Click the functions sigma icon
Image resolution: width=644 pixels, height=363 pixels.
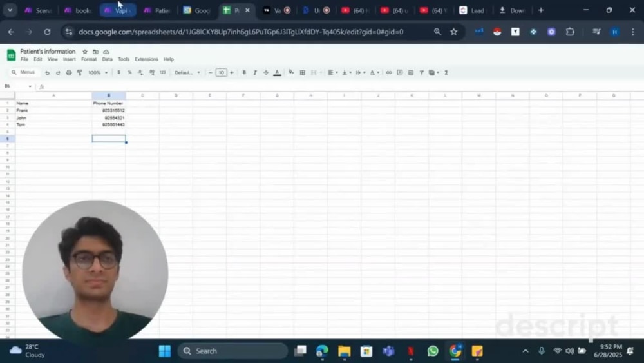click(x=446, y=72)
